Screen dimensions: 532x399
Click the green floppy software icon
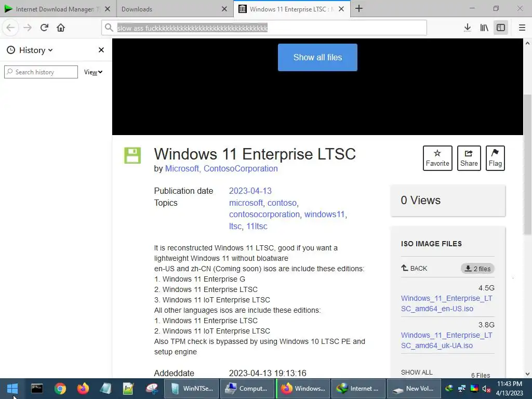132,155
